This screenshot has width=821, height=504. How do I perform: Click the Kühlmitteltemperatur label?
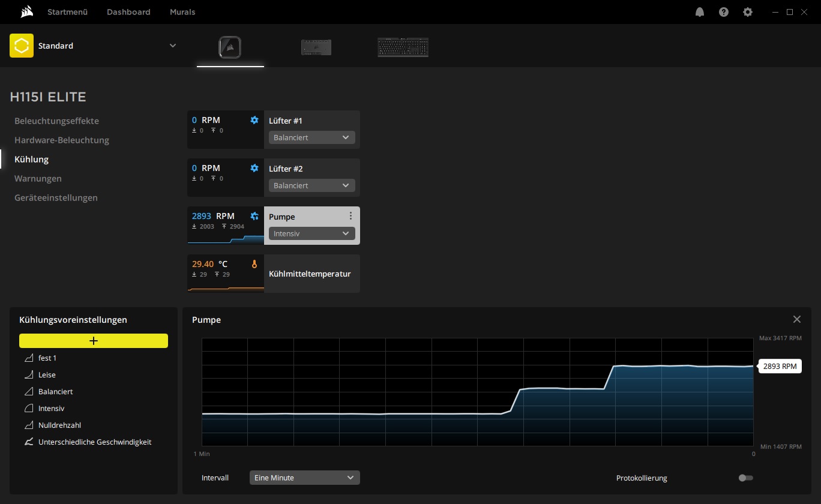click(310, 274)
